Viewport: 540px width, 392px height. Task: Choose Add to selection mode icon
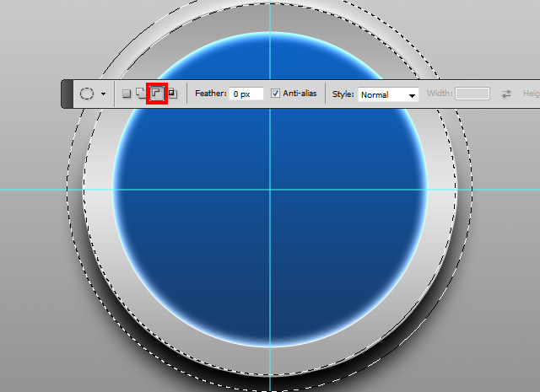click(141, 94)
